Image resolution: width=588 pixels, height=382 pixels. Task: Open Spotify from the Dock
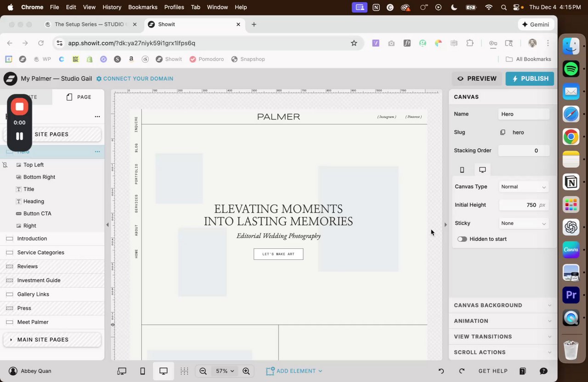pyautogui.click(x=571, y=69)
